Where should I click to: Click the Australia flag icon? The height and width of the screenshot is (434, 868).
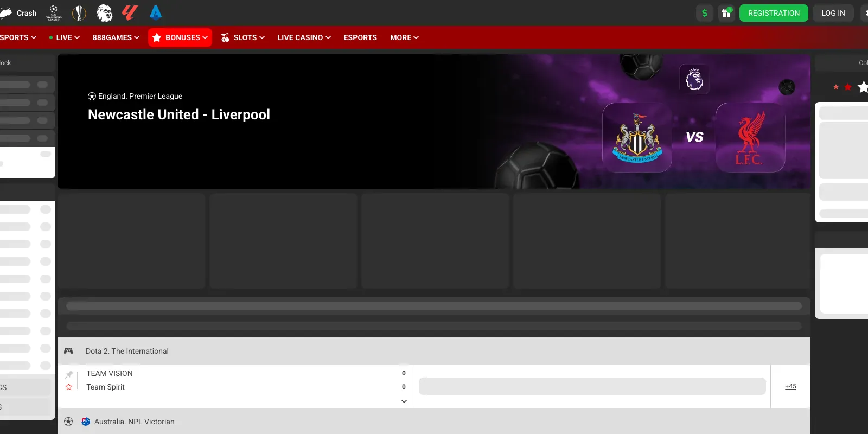(86, 422)
